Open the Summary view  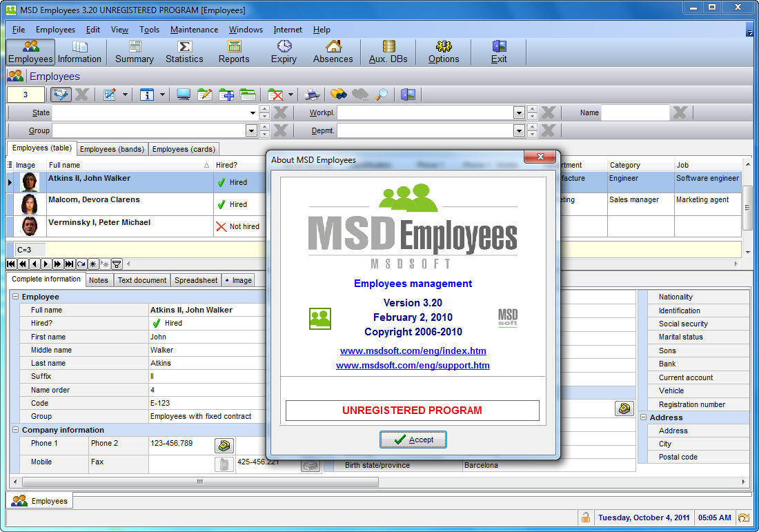click(135, 52)
